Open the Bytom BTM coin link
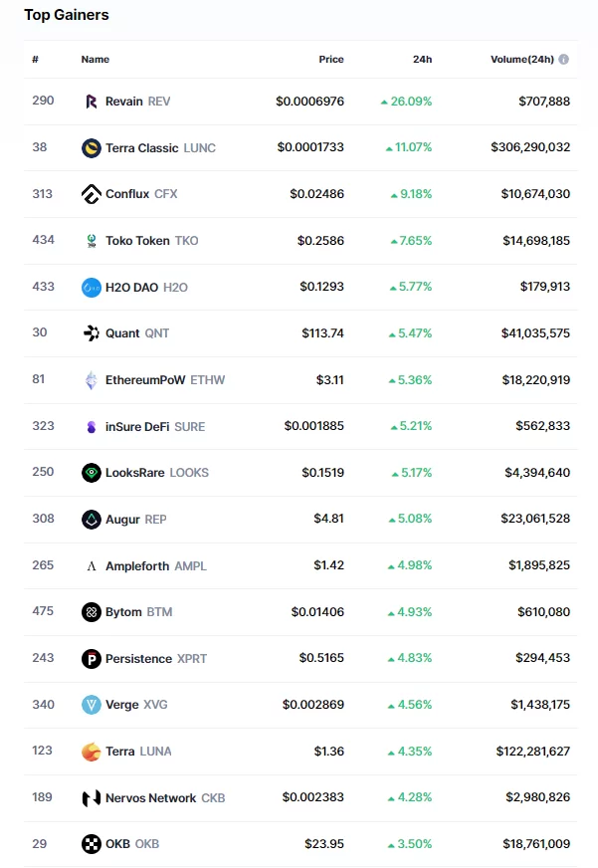This screenshot has width=598, height=868. [x=138, y=612]
